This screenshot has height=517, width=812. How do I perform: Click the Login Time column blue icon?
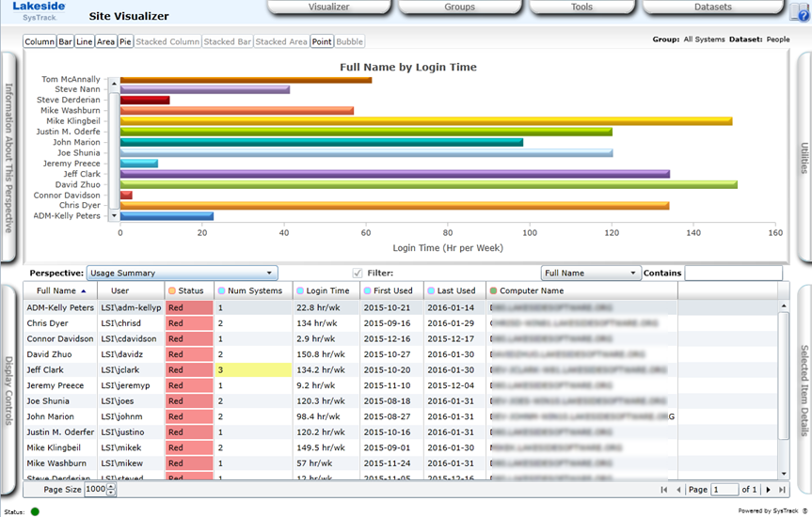pyautogui.click(x=299, y=291)
